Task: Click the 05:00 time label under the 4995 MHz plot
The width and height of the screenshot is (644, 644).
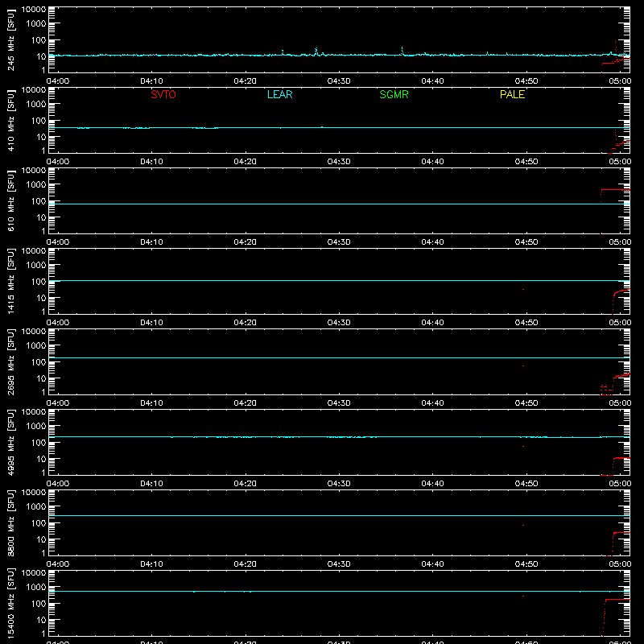Action: (620, 484)
